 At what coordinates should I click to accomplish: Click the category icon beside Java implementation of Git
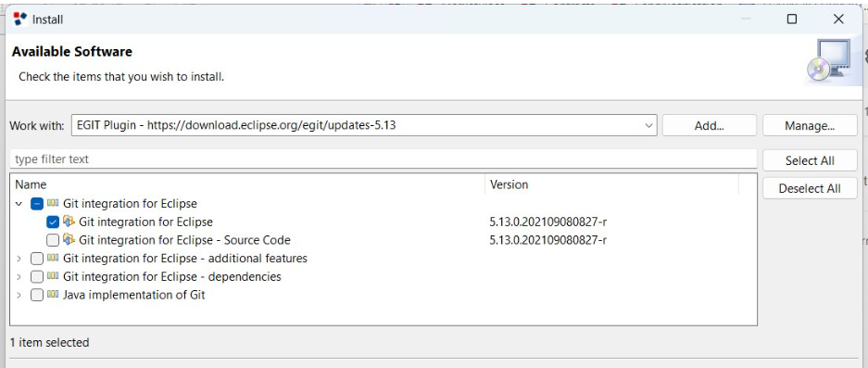(53, 295)
